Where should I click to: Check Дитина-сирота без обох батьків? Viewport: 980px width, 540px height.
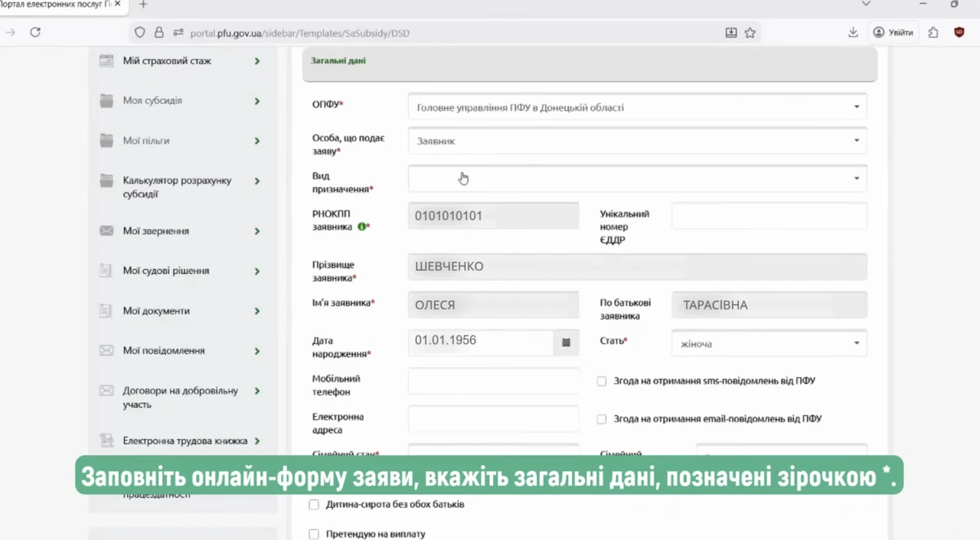click(x=314, y=505)
